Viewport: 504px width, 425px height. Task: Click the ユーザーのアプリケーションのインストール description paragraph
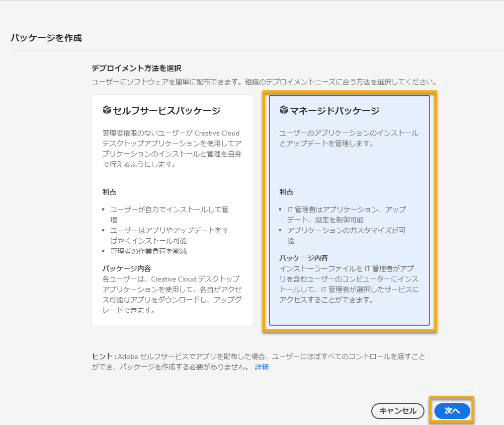click(349, 138)
